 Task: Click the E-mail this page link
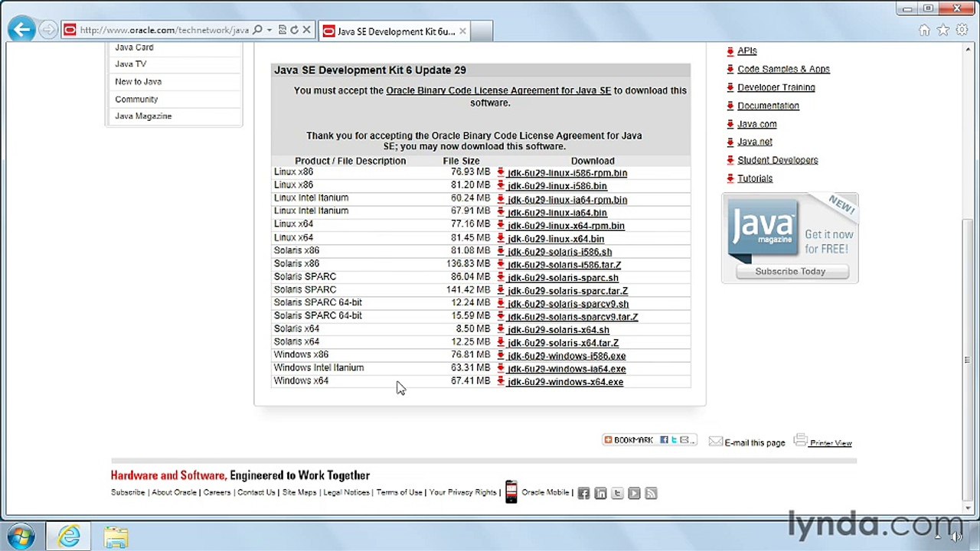click(754, 443)
